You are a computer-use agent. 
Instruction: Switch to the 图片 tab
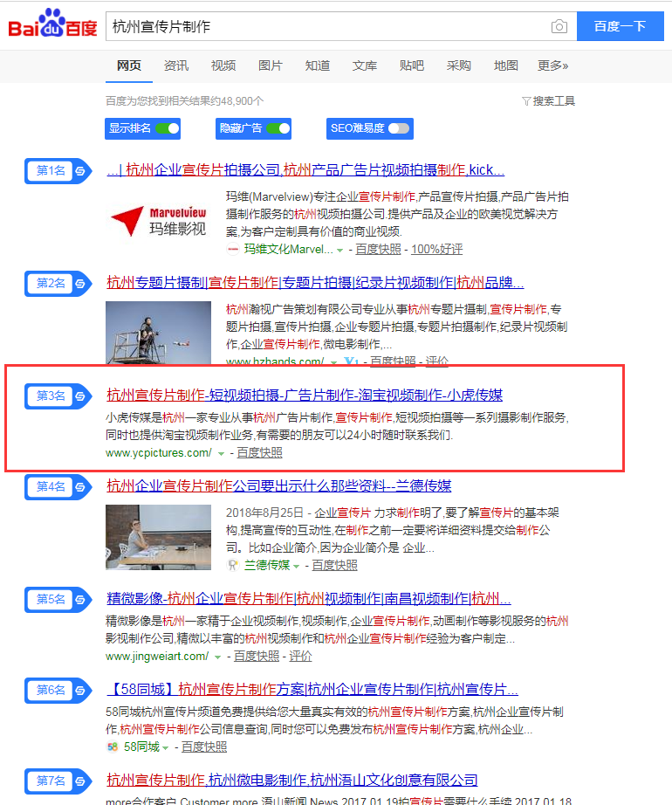tap(271, 65)
